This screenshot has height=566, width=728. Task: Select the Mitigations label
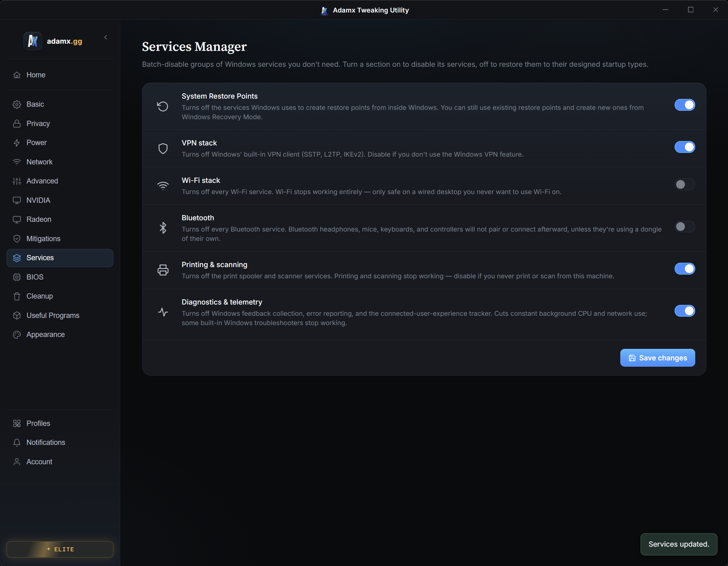point(43,238)
